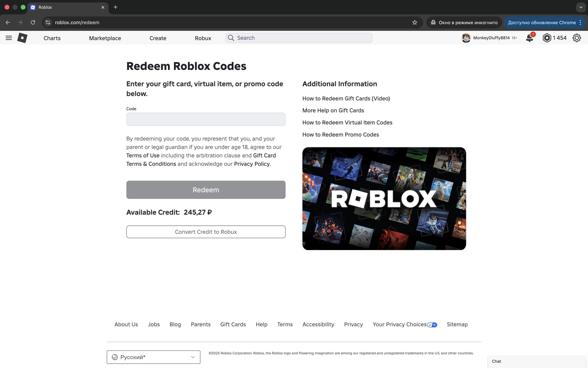This screenshot has height=368, width=588.
Task: Open More Help on Gift Cards
Action: point(333,111)
